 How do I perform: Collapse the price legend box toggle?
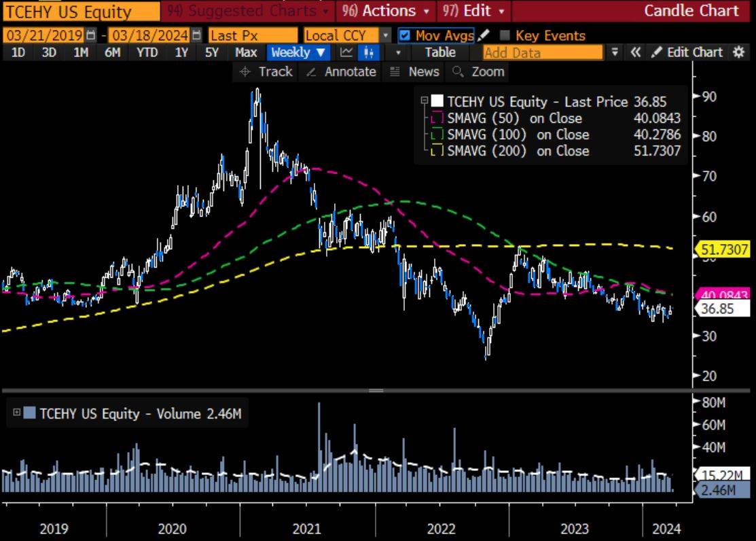425,101
